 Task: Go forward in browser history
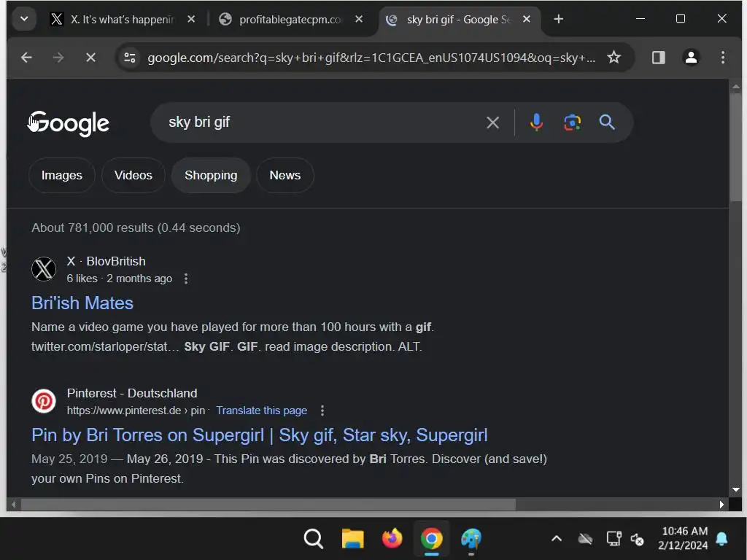[x=58, y=58]
